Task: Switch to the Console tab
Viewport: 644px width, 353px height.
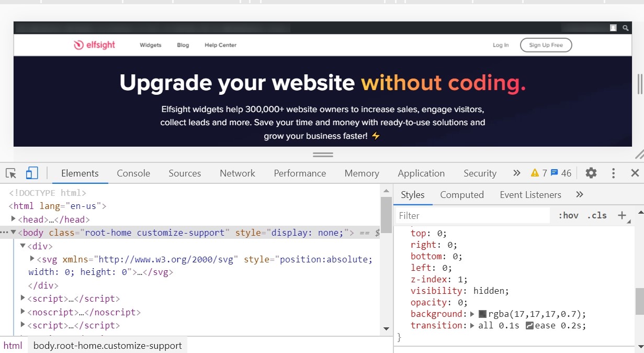Action: (x=133, y=173)
